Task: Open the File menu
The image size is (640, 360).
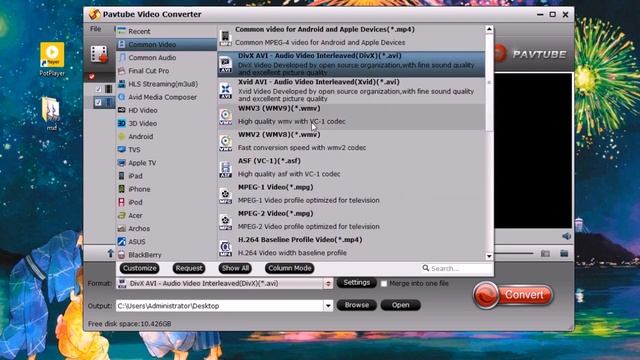Action: 96,29
